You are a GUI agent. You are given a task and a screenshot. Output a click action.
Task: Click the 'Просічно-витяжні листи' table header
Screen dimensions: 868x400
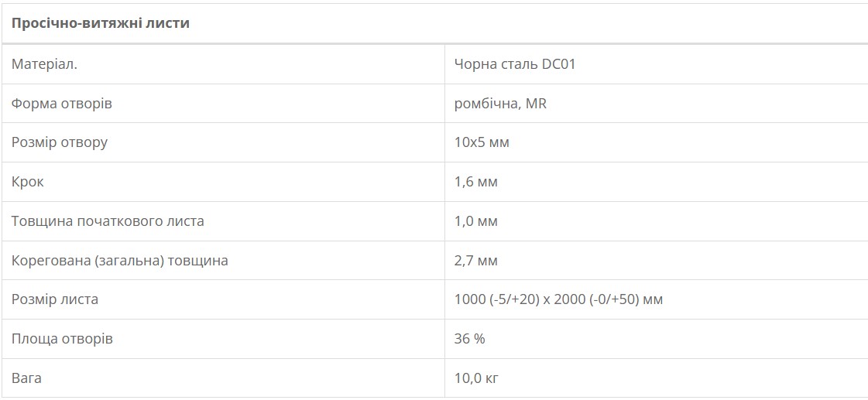click(x=100, y=23)
